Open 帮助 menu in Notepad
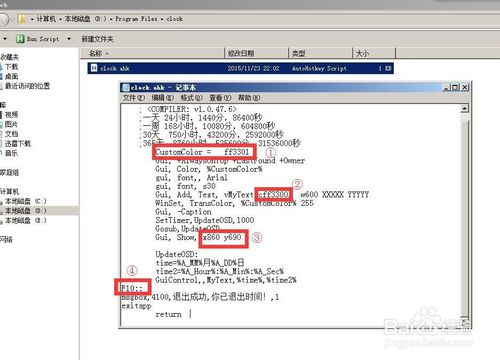 click(249, 98)
